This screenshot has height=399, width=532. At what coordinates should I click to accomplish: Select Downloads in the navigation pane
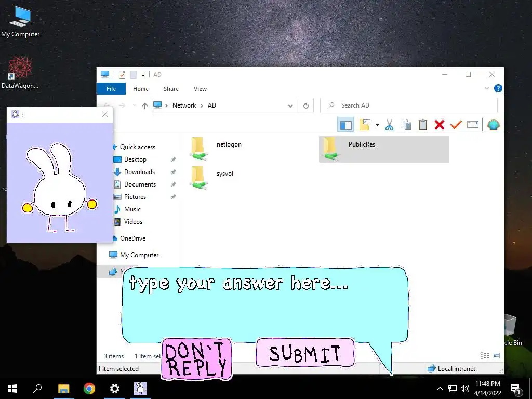point(139,172)
